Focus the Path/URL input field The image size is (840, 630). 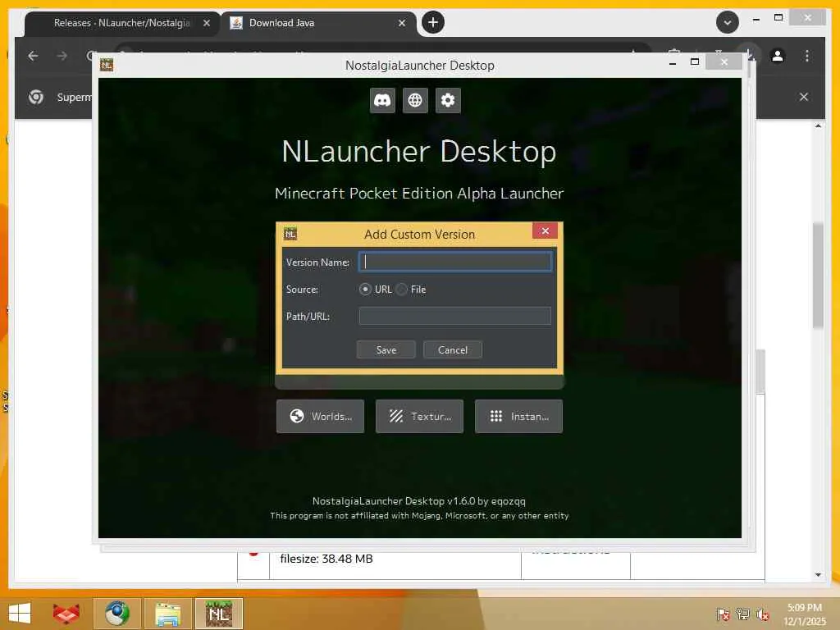[454, 316]
